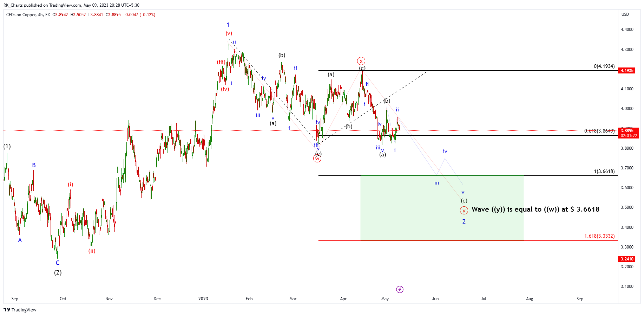644x316 pixels.
Task: Click the Wave ((y)) equal to ((w)) annotation
Action: 535,209
